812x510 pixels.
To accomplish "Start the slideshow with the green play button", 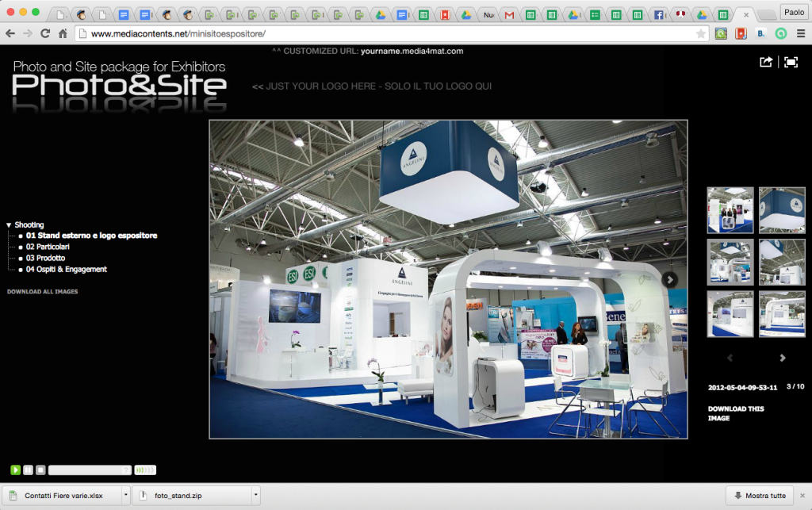I will [x=15, y=470].
